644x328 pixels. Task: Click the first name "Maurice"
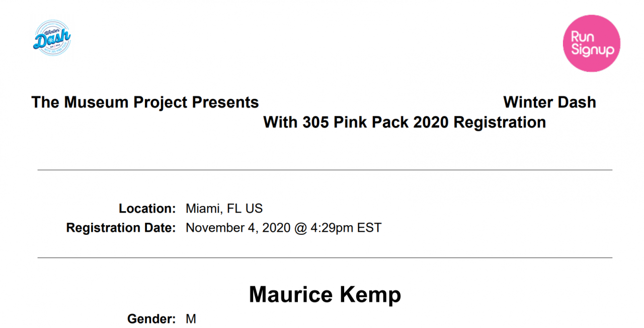coord(290,295)
